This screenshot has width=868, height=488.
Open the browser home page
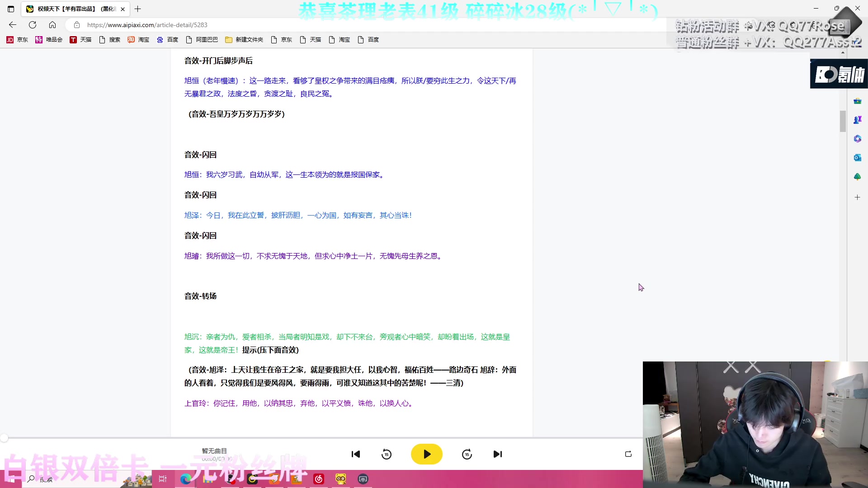pyautogui.click(x=52, y=25)
